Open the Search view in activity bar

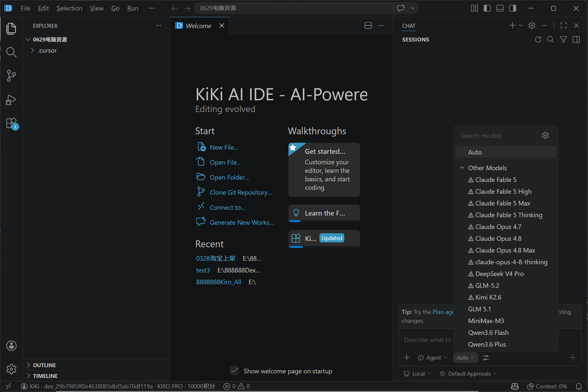click(x=11, y=52)
